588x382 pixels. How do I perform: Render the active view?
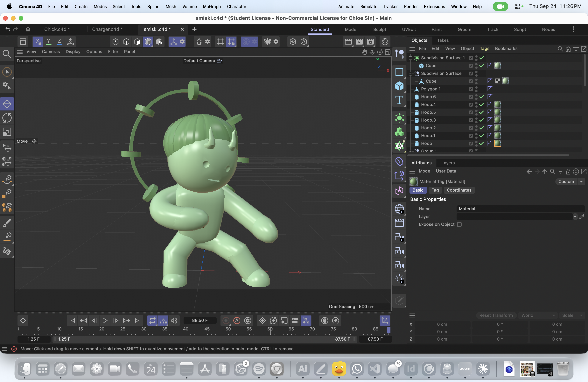(348, 41)
